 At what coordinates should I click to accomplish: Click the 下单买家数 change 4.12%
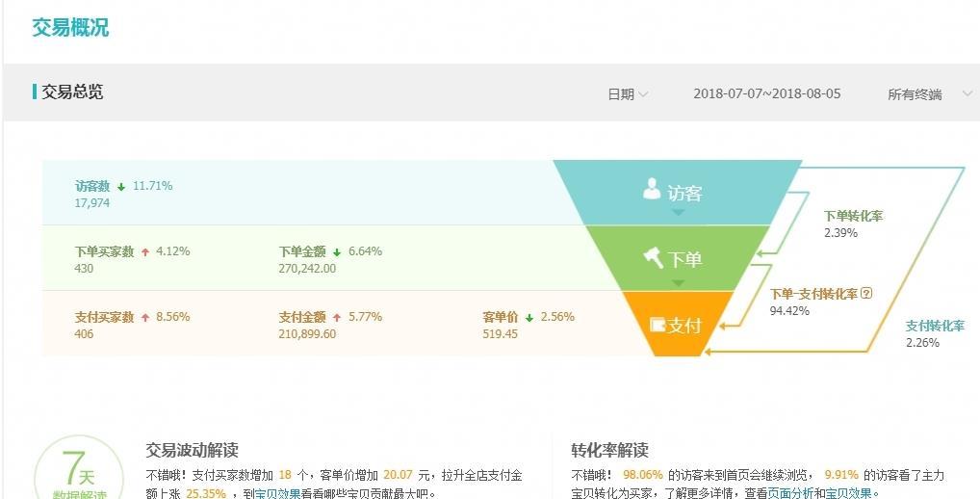coord(173,251)
